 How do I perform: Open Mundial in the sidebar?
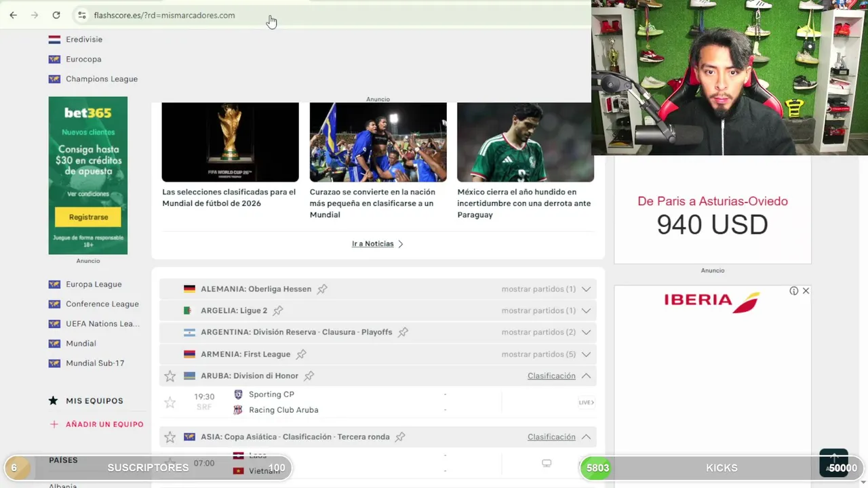81,343
